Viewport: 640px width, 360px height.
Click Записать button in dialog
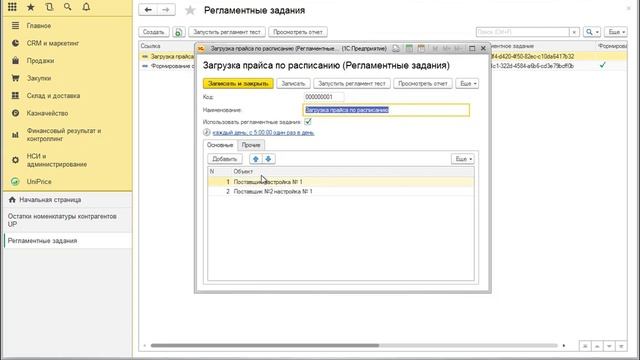[x=293, y=84]
